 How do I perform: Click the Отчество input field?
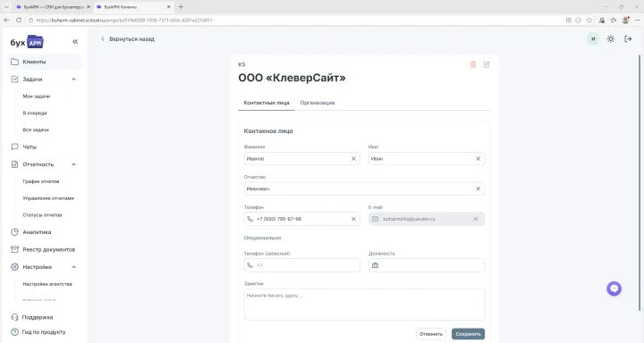tap(364, 188)
